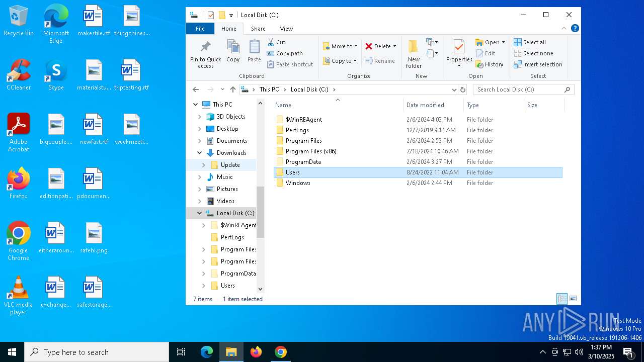The width and height of the screenshot is (644, 362).
Task: Collapse Downloads in navigation tree
Action: pyautogui.click(x=200, y=153)
